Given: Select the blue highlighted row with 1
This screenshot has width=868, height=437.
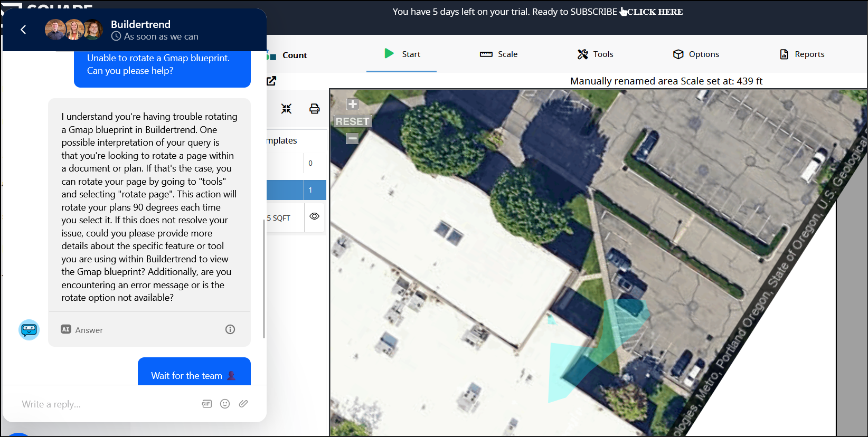Looking at the screenshot, I should 296,190.
